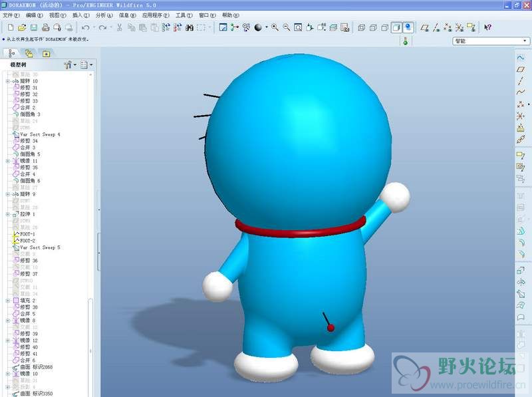Screen dimensions: 532x397
Task: Toggle datum axes display
Action: click(436, 27)
